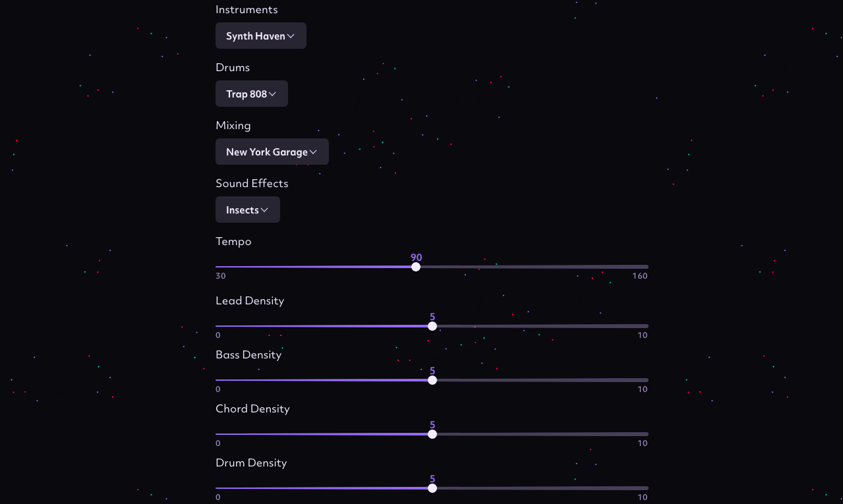Open the Trap 808 drums dropdown
Viewport: 843px width, 504px height.
[x=252, y=94]
